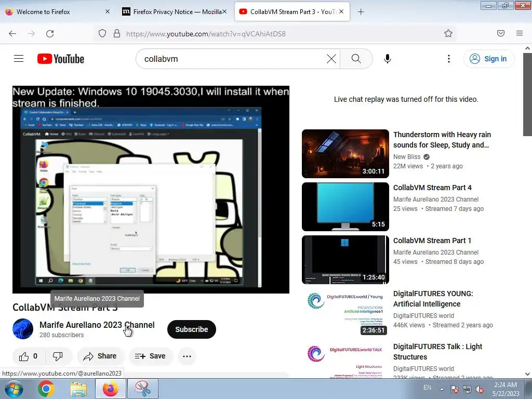
Task: Reload the current page
Action: pos(50,34)
